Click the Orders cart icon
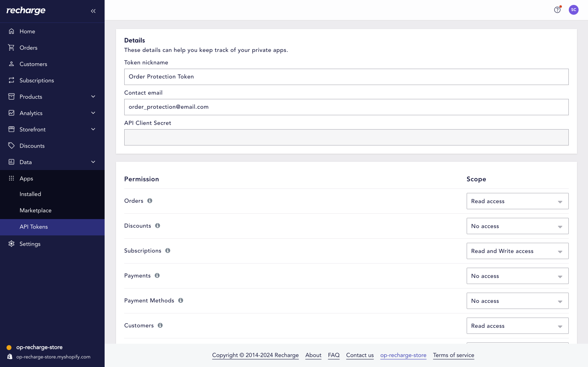The height and width of the screenshot is (367, 588). click(11, 47)
